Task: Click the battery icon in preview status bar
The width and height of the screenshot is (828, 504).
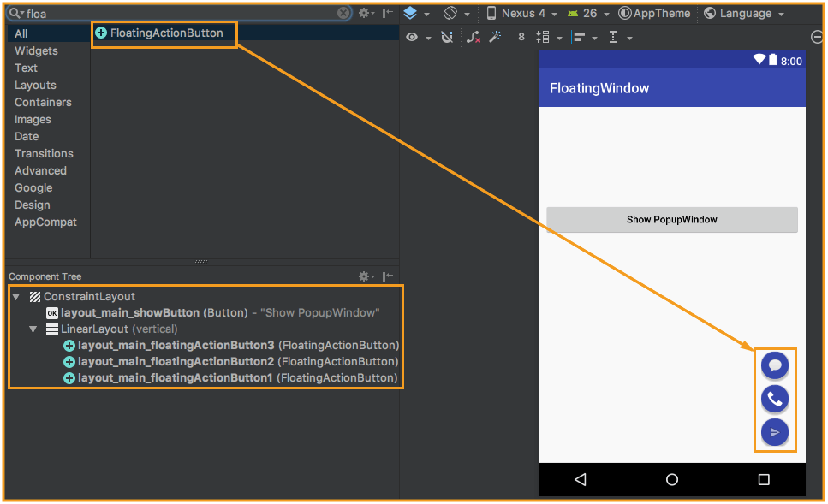Action: click(x=772, y=60)
